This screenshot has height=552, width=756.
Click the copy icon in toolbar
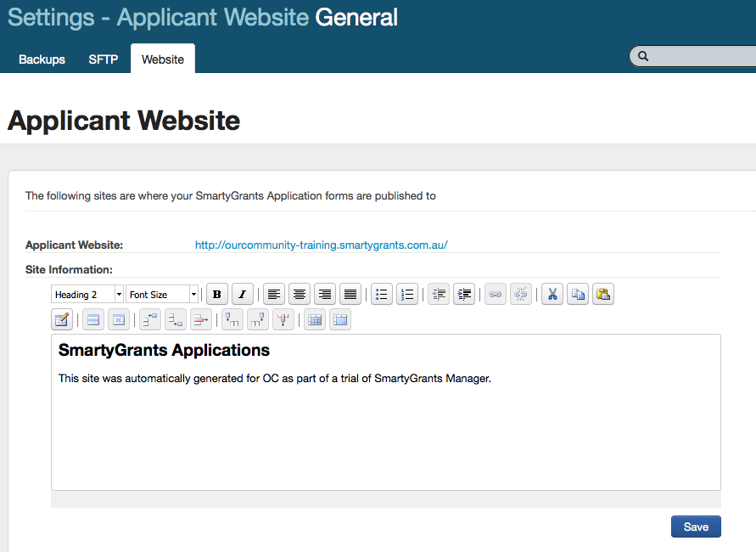[578, 295]
